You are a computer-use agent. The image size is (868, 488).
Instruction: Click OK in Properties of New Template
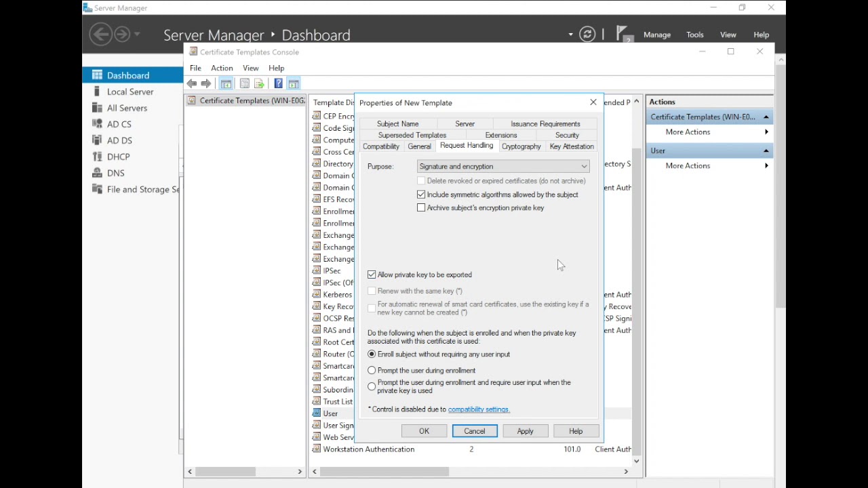pos(424,431)
